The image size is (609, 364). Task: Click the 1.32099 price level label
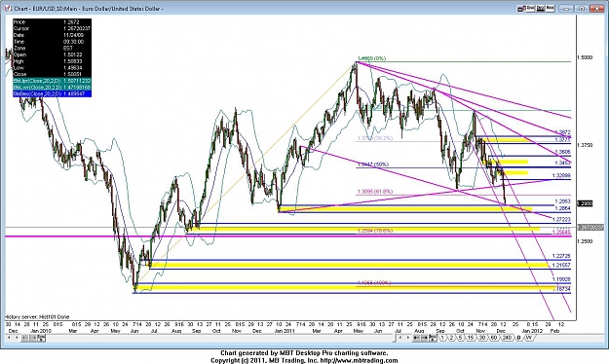(x=561, y=176)
